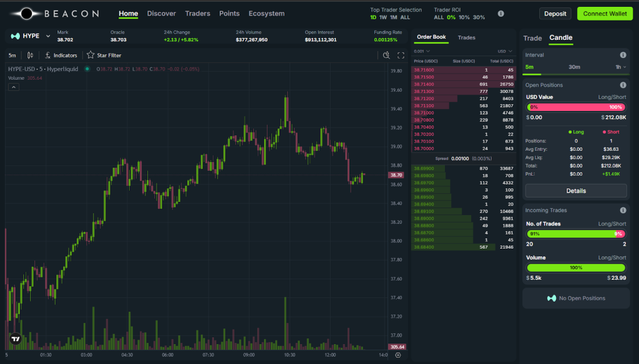Switch to the Trades tab

coord(466,37)
